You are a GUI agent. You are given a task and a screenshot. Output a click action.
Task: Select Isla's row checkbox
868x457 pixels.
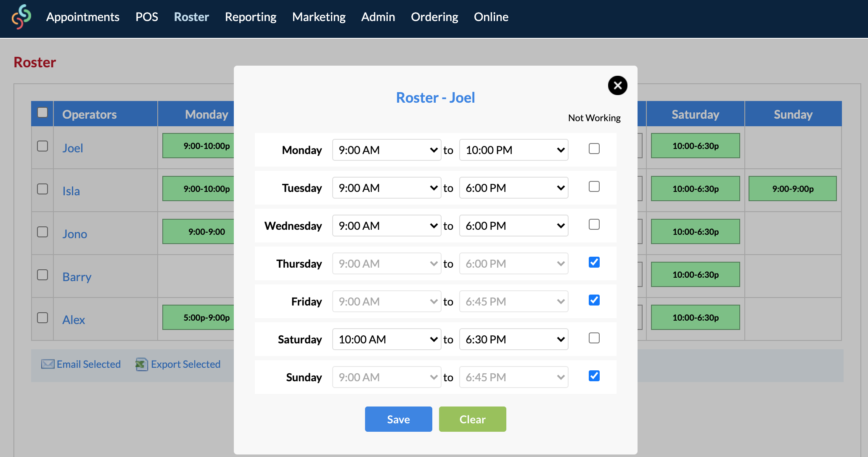click(42, 189)
